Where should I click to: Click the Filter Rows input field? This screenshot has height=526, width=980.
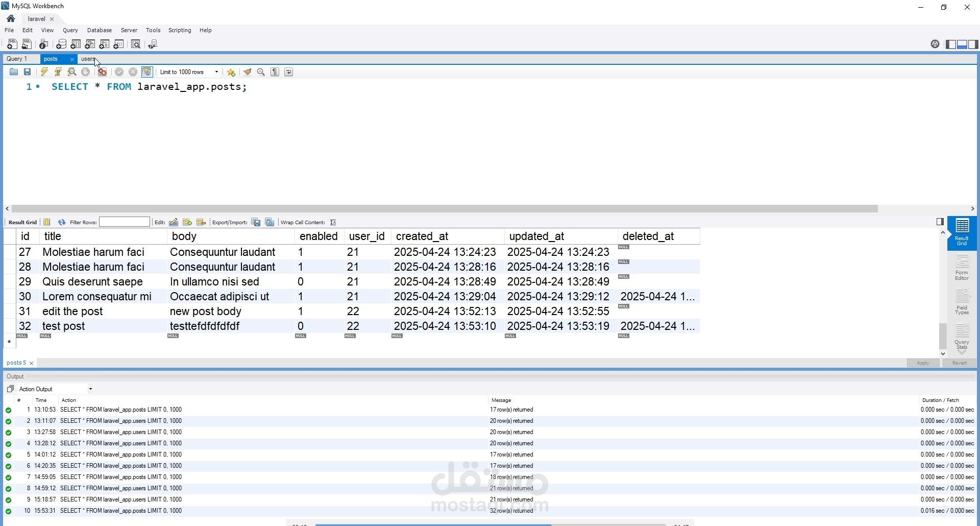pos(125,222)
